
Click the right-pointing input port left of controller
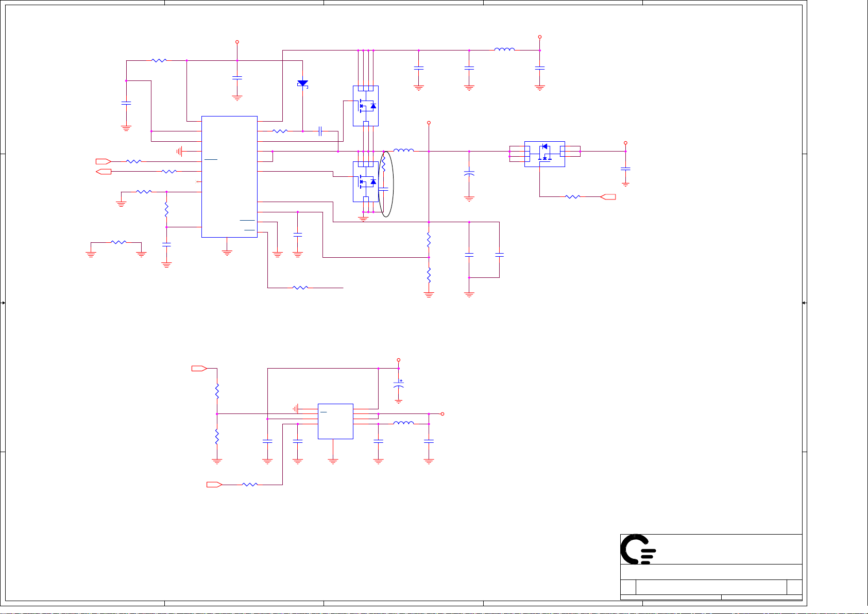point(103,161)
